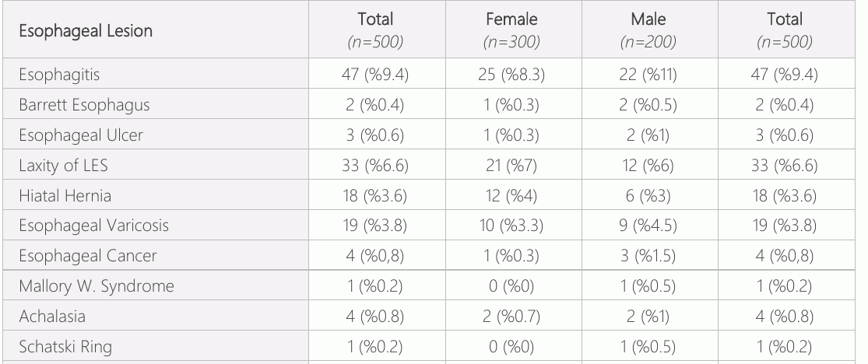The width and height of the screenshot is (868, 364).
Task: Select the Esophagitis row label
Action: [x=59, y=74]
